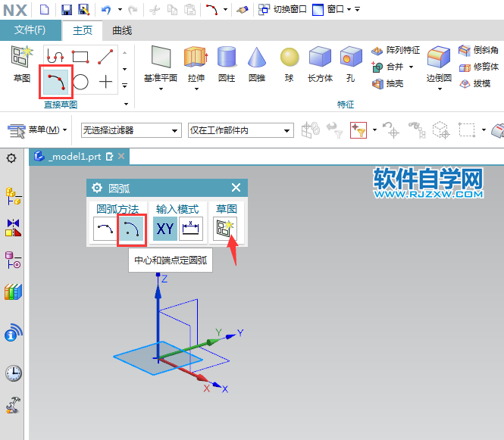Select the Circle sketch tool

pyautogui.click(x=80, y=82)
